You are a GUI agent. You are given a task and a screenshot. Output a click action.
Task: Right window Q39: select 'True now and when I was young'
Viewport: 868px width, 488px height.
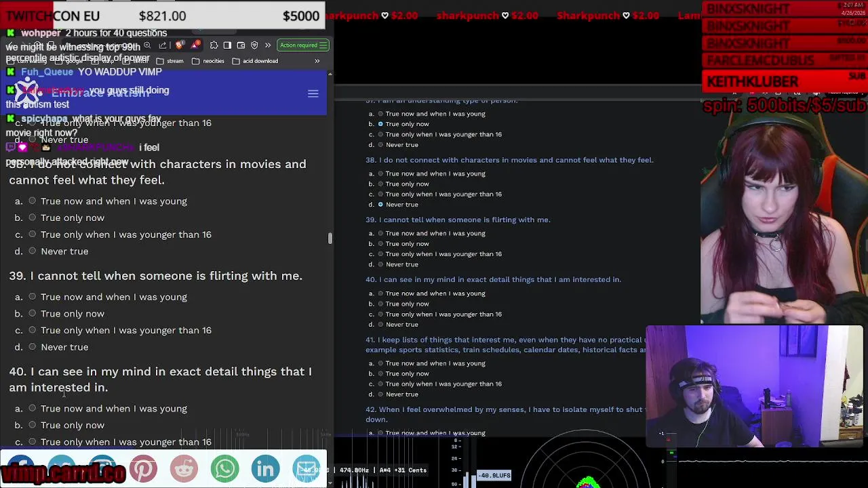[380, 233]
